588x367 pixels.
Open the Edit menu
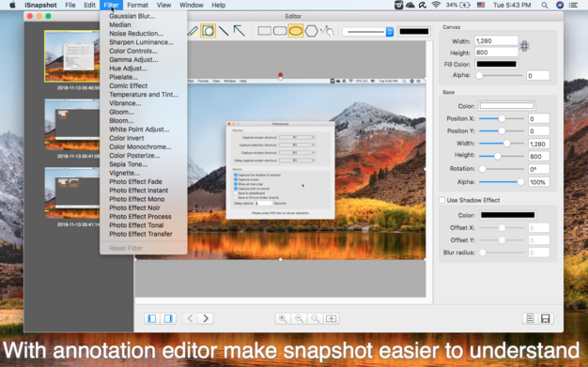coord(89,5)
